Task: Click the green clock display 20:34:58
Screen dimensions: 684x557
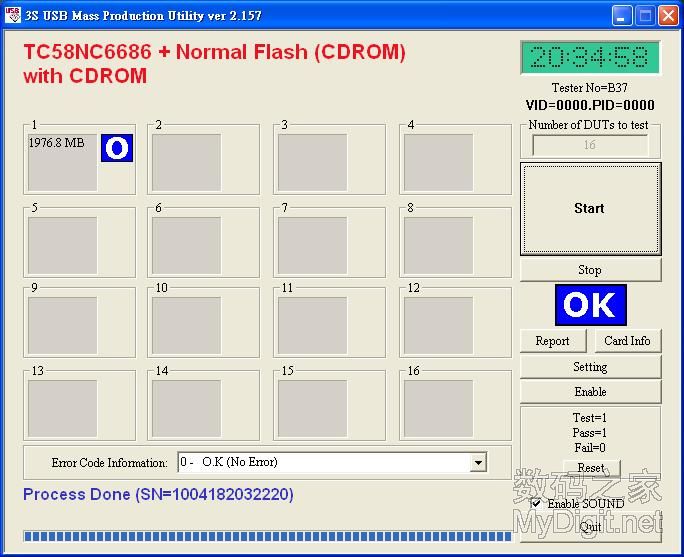Action: click(590, 58)
